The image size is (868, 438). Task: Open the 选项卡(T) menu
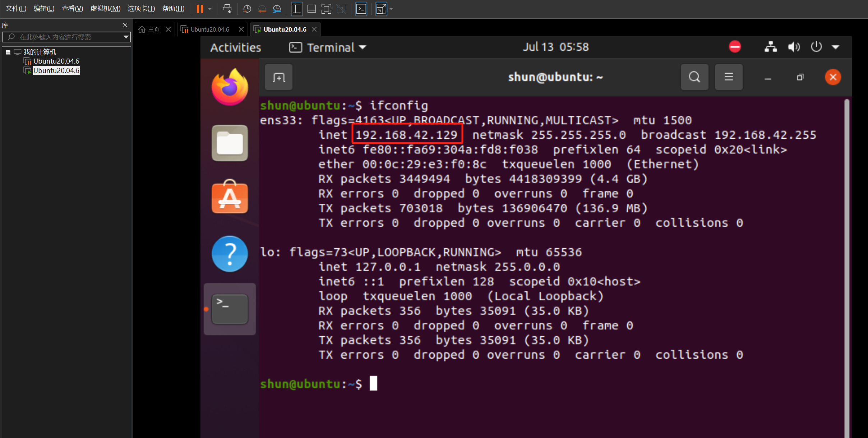pyautogui.click(x=141, y=9)
